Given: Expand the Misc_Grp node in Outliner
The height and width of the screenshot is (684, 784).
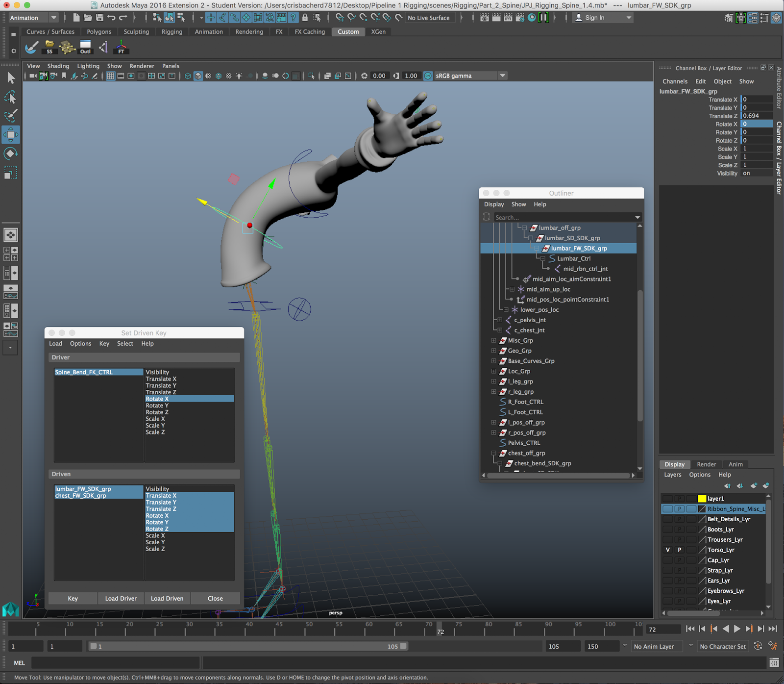Looking at the screenshot, I should pyautogui.click(x=493, y=340).
